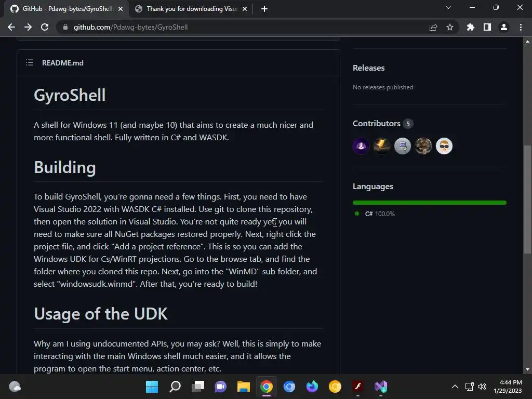Image resolution: width=532 pixels, height=399 pixels.
Task: Open second contributor dark orange avatar
Action: click(x=382, y=146)
